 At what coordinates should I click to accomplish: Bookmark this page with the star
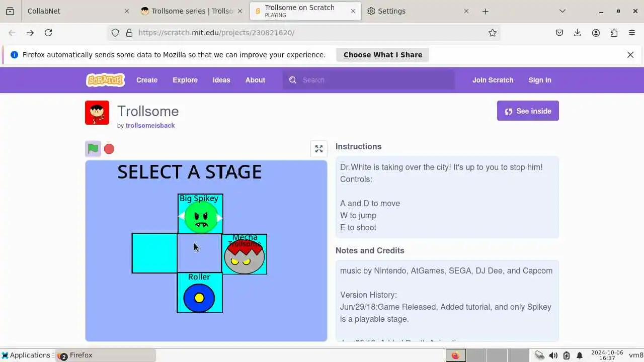493,33
